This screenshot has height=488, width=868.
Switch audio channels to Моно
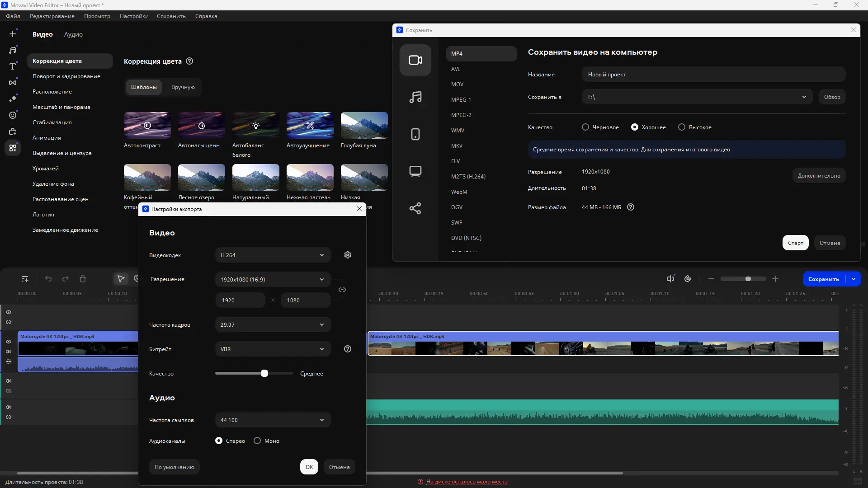257,441
